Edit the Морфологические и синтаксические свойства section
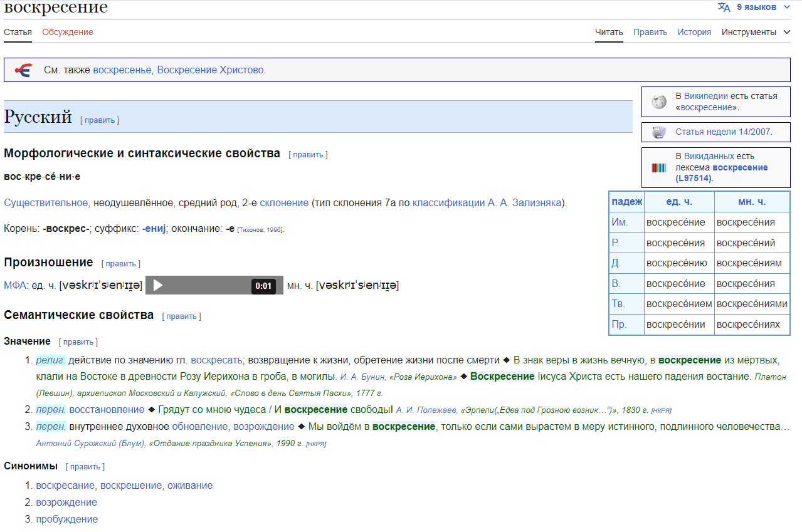Screen dimensions: 802x532 click(x=308, y=154)
